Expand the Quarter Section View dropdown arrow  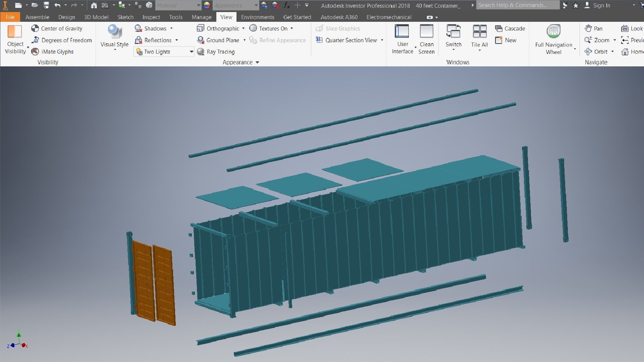(x=382, y=40)
